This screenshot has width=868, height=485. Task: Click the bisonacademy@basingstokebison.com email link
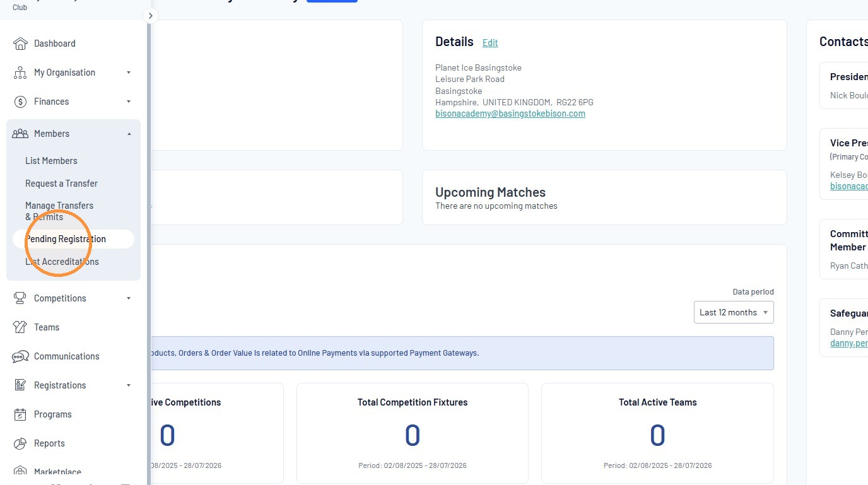click(510, 114)
